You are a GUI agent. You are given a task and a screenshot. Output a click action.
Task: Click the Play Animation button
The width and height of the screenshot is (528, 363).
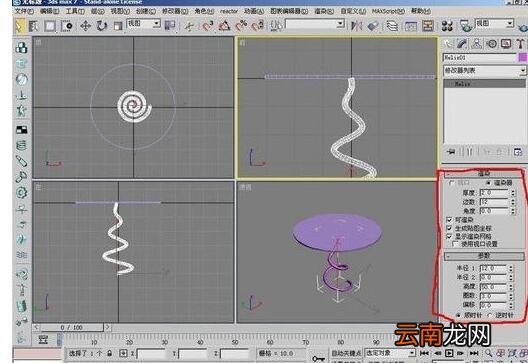[449, 353]
